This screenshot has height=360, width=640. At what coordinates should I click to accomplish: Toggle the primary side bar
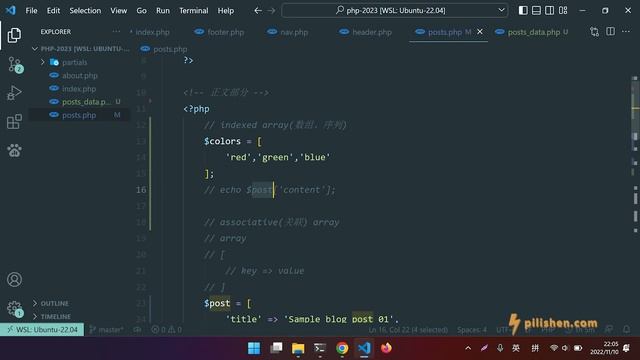(523, 10)
